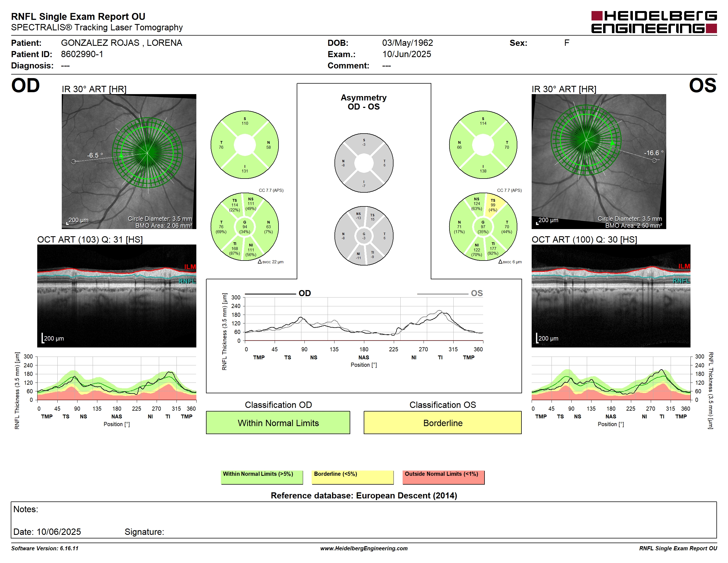This screenshot has height=563, width=728.
Task: Click the "-6.5 °" fovea angle label on the OD image
Action: 95,155
